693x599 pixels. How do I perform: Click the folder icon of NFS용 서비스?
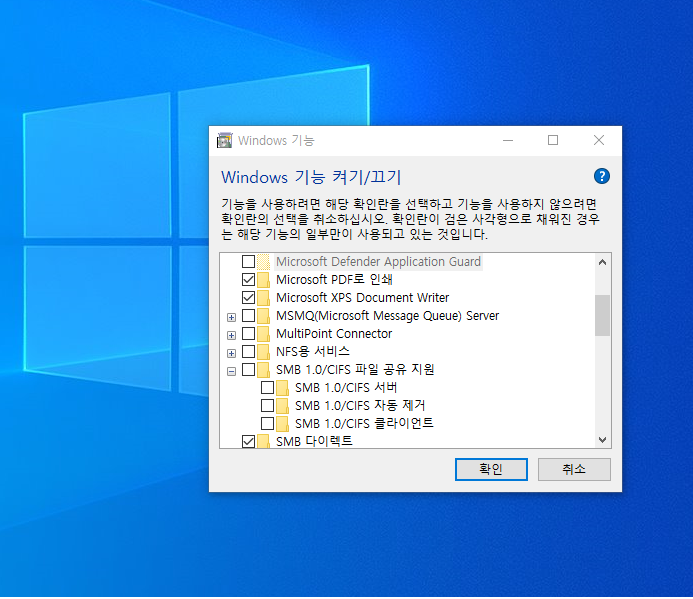point(263,351)
